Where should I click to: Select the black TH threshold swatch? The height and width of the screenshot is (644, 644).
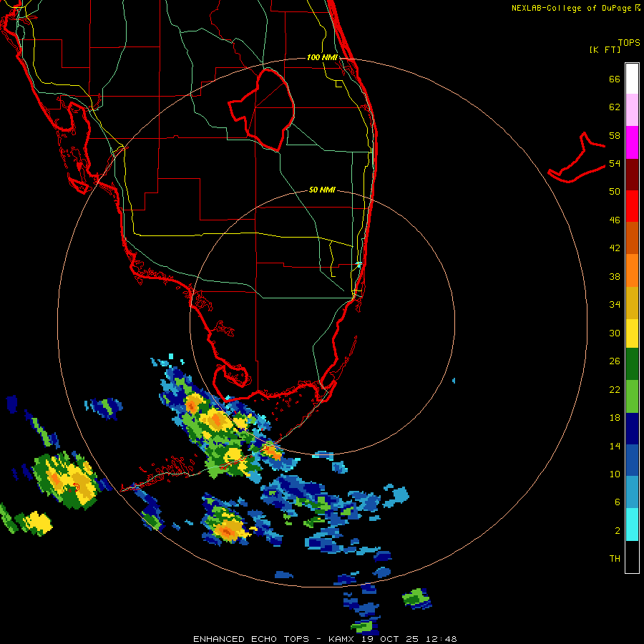pos(632,557)
